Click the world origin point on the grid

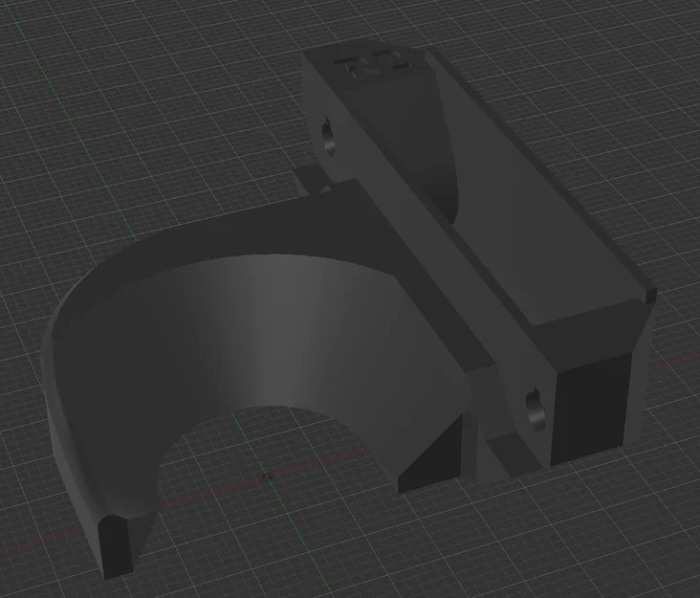tap(269, 476)
